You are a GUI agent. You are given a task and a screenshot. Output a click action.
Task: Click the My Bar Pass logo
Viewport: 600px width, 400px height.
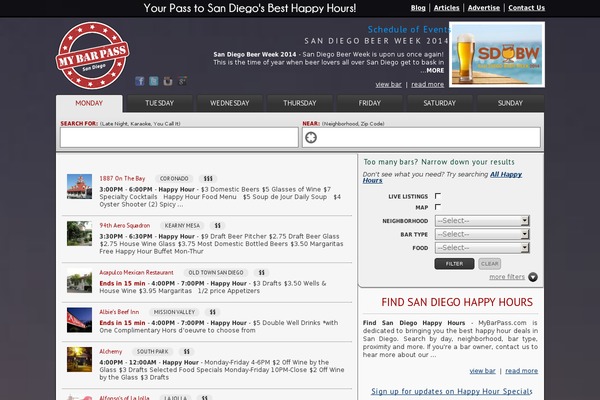tap(92, 55)
